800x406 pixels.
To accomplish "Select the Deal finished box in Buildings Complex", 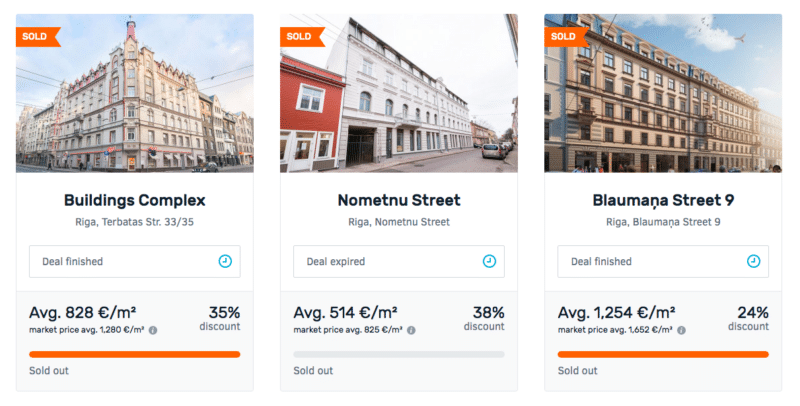I will click(x=135, y=262).
